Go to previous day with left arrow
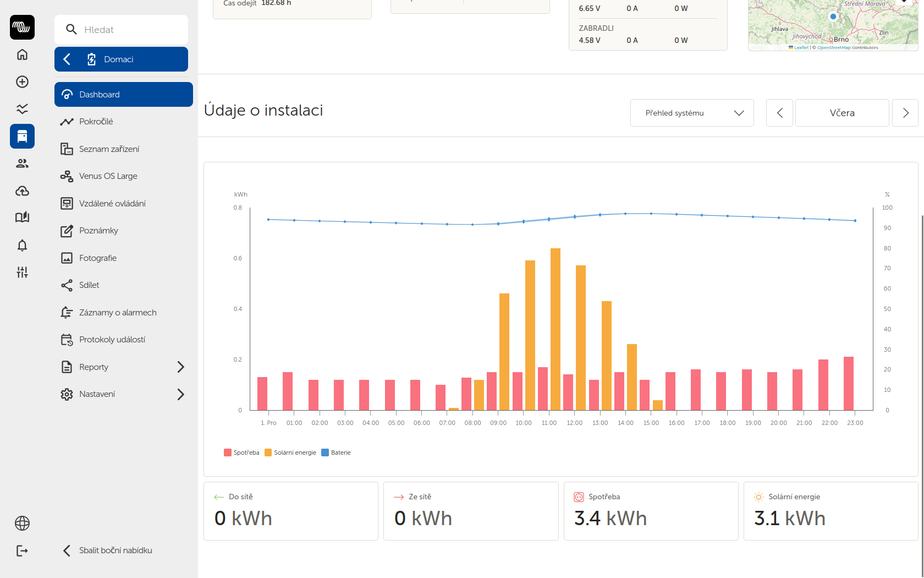Image resolution: width=924 pixels, height=578 pixels. [779, 113]
